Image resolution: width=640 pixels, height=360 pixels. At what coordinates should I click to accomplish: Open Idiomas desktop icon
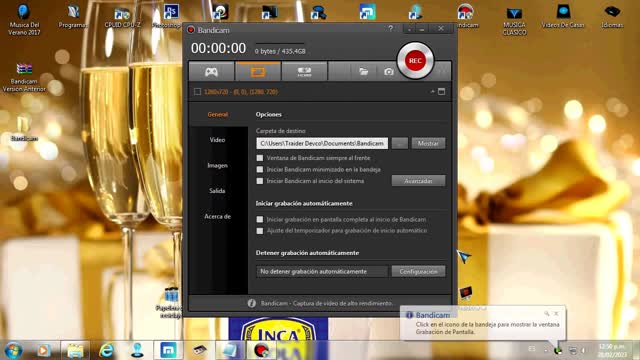click(x=612, y=17)
